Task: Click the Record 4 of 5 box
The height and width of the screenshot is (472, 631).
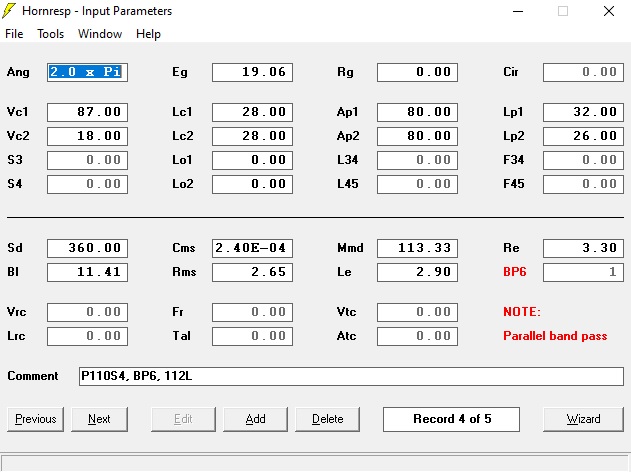Action: (x=452, y=419)
